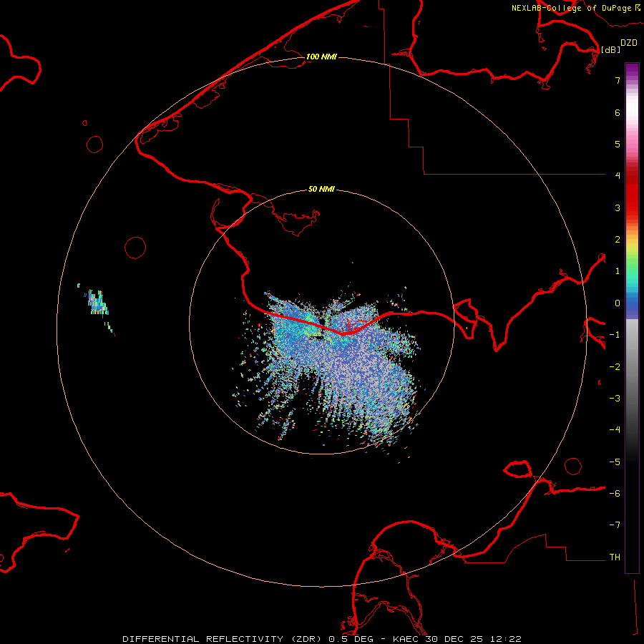Viewport: 644px width, 644px height.
Task: Click the red segment of the color bar near 3
Action: [x=632, y=201]
